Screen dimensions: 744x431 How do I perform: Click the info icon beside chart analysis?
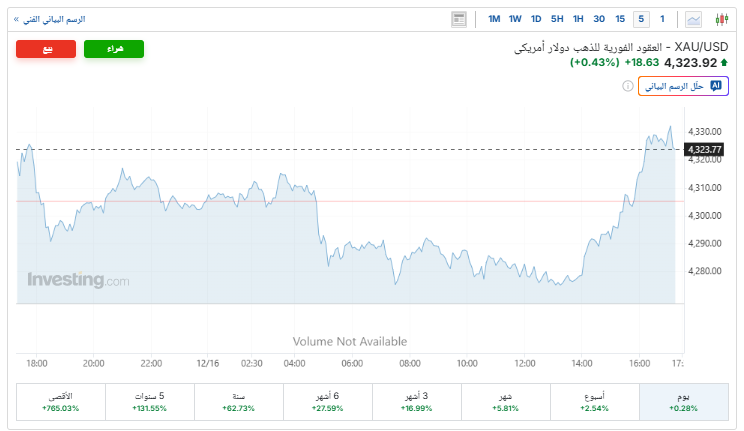[628, 87]
